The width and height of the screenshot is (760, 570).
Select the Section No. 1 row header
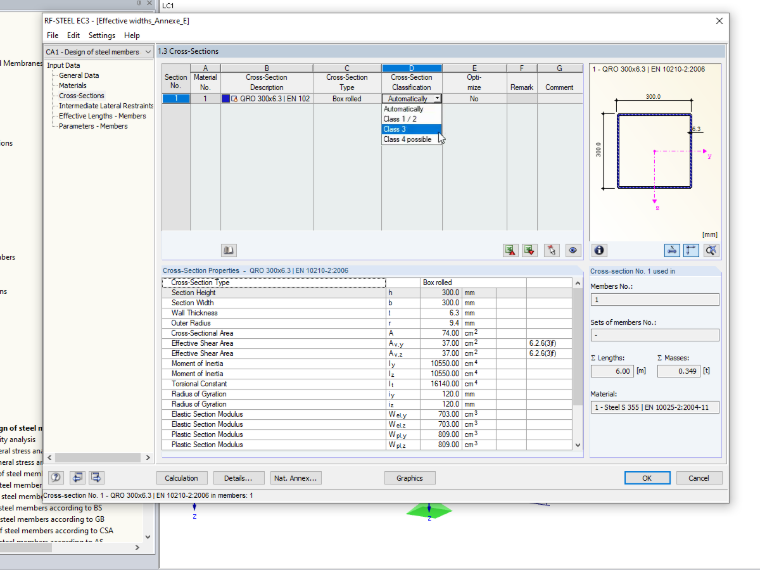click(176, 98)
